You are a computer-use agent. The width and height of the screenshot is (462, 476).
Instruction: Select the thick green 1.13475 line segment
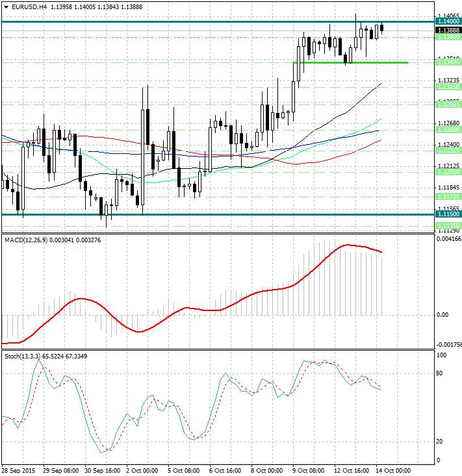coord(350,62)
